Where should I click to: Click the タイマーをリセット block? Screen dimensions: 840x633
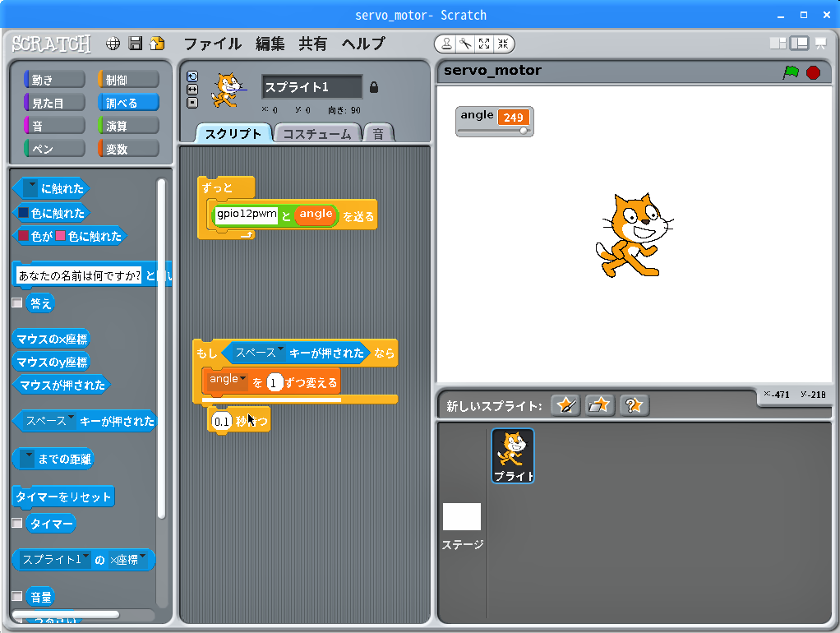63,497
